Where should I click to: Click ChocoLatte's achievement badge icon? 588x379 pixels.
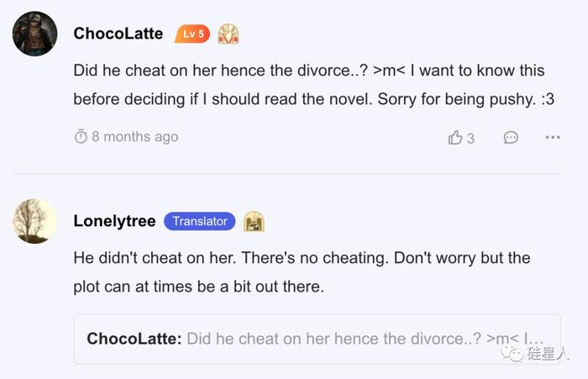(228, 34)
